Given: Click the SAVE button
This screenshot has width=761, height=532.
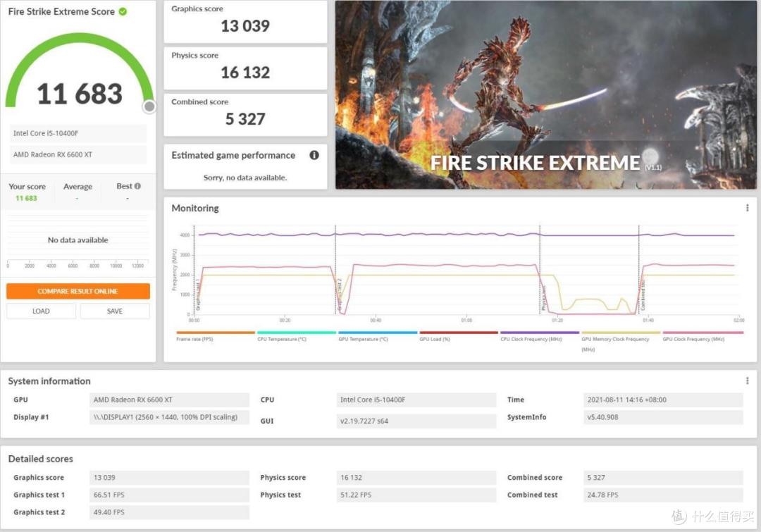Looking at the screenshot, I should [x=114, y=310].
